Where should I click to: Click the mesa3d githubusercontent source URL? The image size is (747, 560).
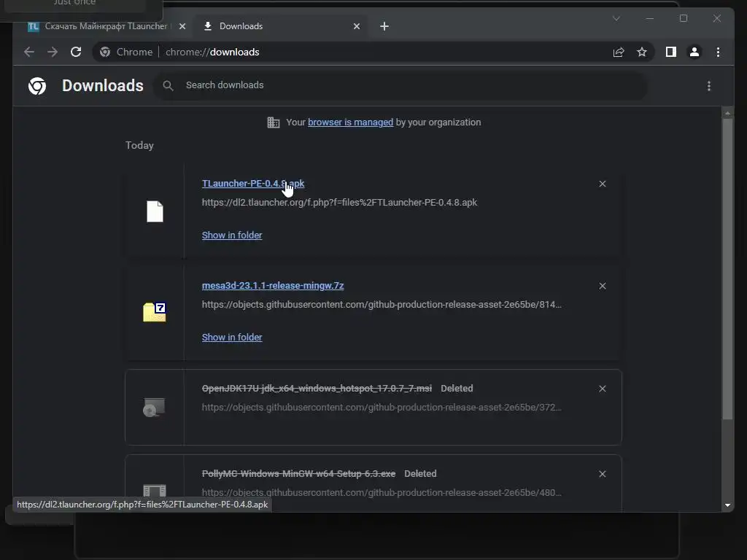[382, 304]
